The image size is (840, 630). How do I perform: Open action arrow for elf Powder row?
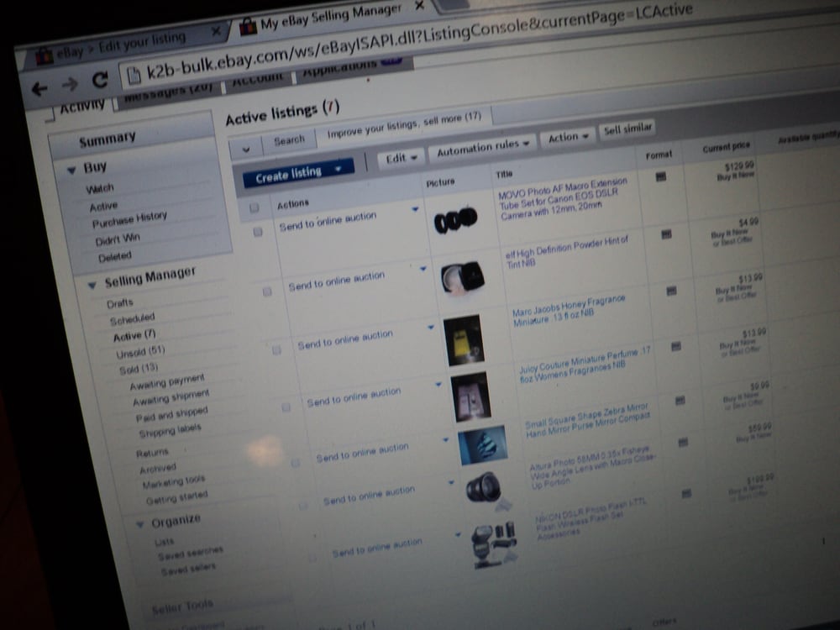pos(423,269)
